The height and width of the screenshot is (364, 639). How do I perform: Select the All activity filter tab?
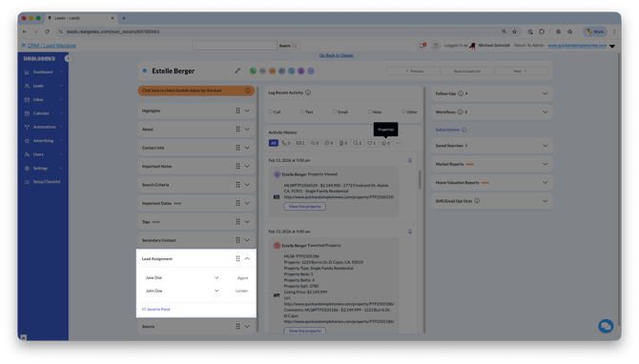tap(274, 143)
